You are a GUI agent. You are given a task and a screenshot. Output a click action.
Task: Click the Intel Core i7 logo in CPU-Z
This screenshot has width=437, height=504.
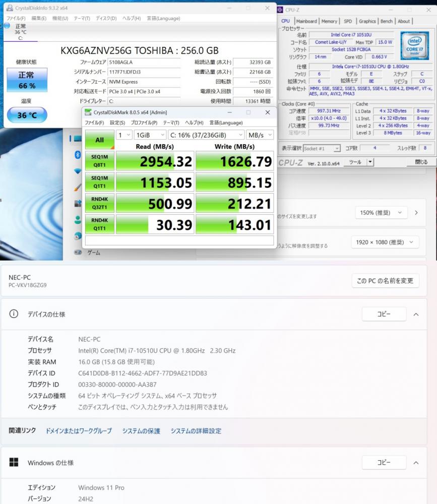(414, 45)
